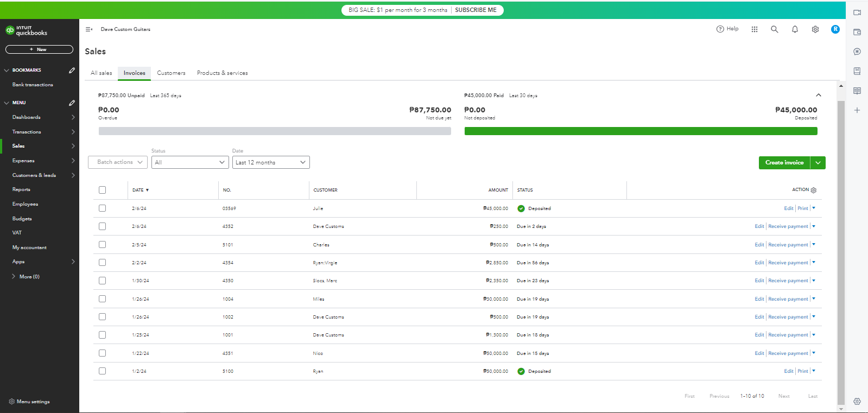Click customer Julie in invoice 03569 row
Screen dimensions: 868x413
pos(318,208)
